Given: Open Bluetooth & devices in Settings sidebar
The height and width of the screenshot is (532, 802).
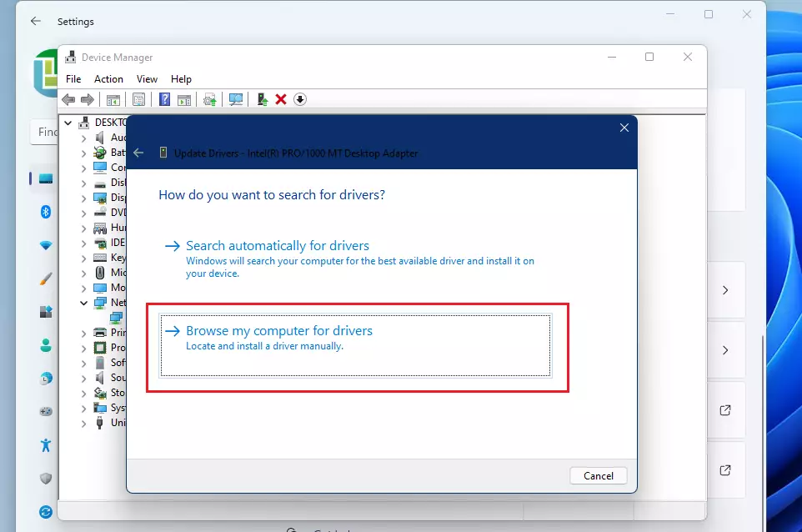Looking at the screenshot, I should (x=46, y=212).
